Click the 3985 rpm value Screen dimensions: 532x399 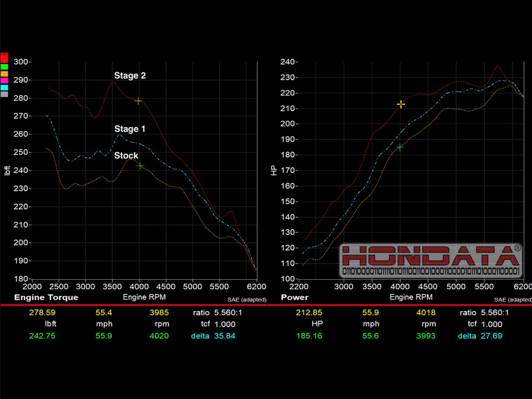pyautogui.click(x=159, y=313)
